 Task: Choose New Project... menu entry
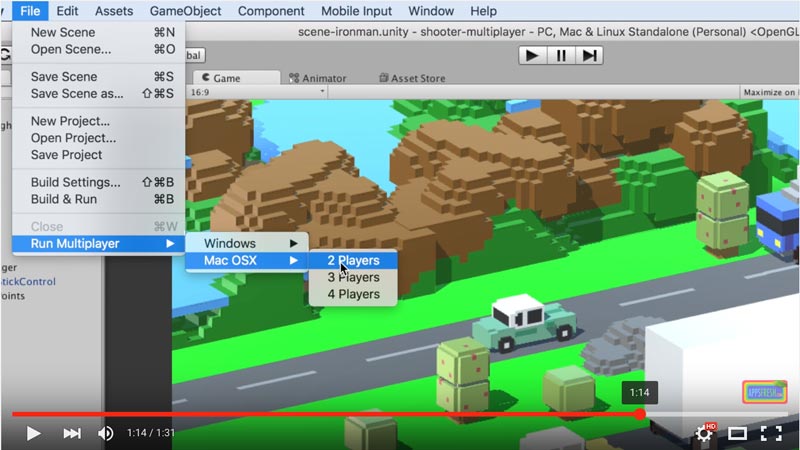click(99, 121)
